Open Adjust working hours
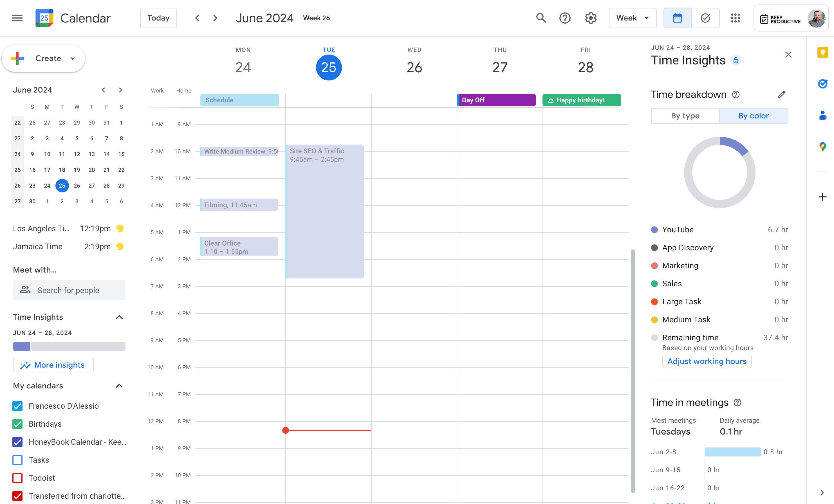834x504 pixels. pos(706,361)
